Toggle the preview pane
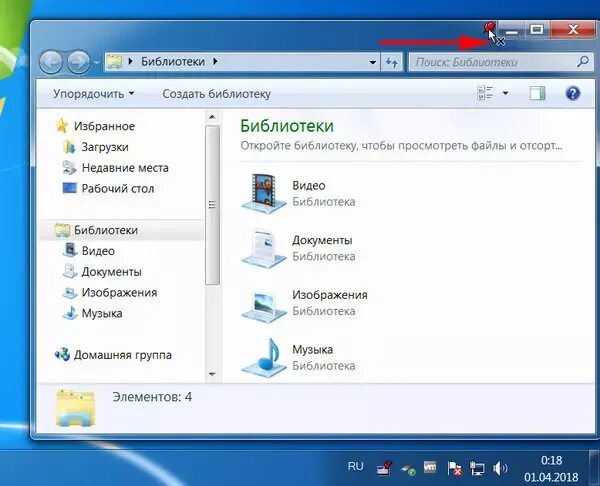This screenshot has width=600, height=486. pyautogui.click(x=537, y=93)
